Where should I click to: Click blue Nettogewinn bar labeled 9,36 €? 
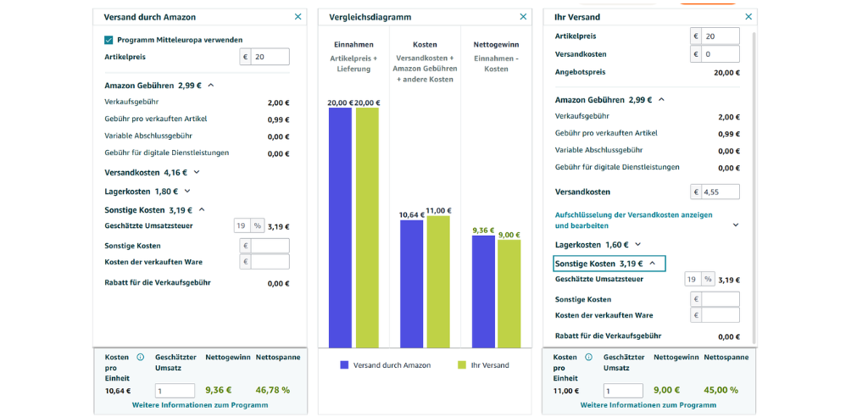(x=483, y=292)
